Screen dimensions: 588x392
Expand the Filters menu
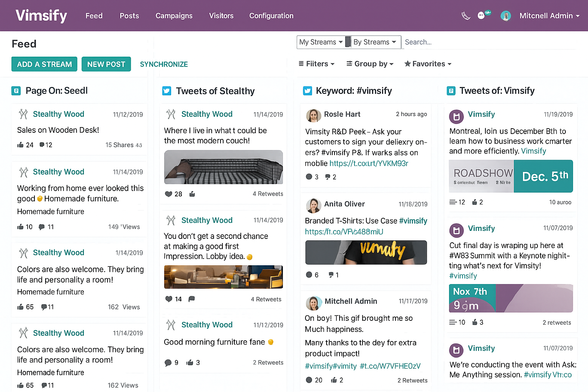317,64
